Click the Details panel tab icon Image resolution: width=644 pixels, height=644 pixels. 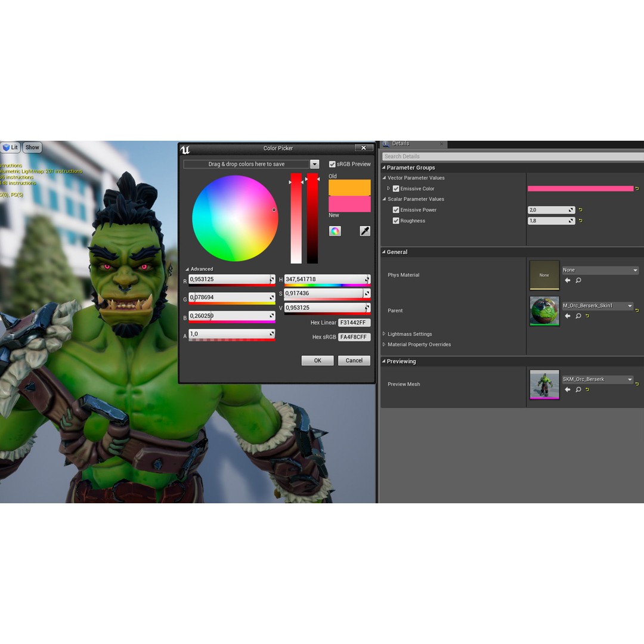(x=386, y=144)
